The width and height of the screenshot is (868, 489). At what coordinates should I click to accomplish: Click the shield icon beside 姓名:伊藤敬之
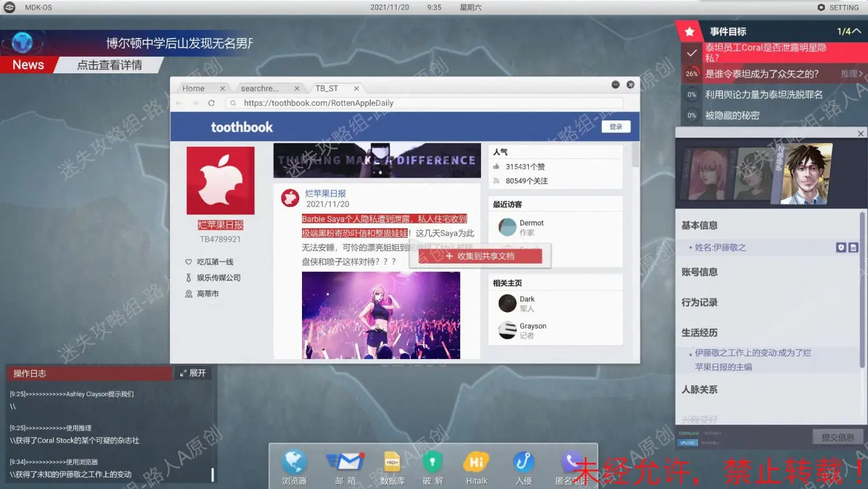click(841, 248)
